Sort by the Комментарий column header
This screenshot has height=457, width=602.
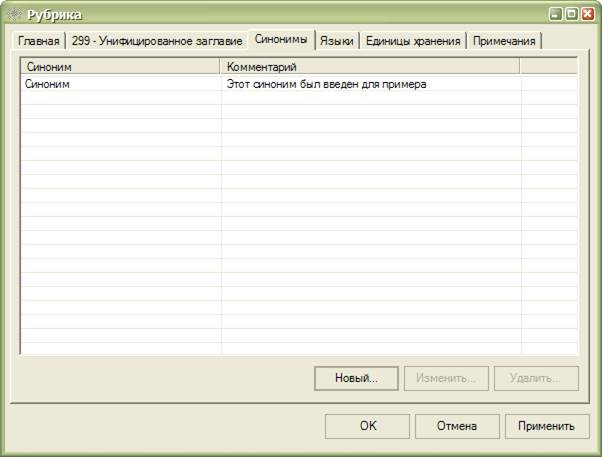(x=370, y=66)
